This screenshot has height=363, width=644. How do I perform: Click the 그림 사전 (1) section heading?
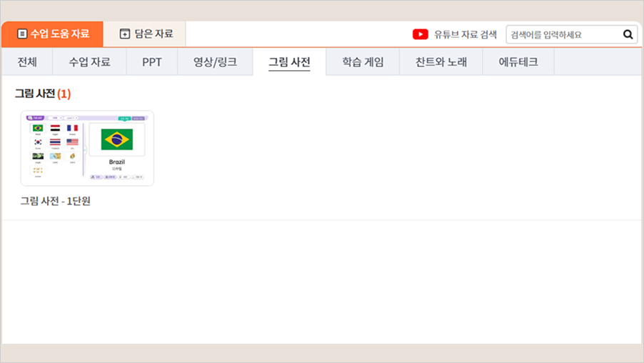[43, 94]
